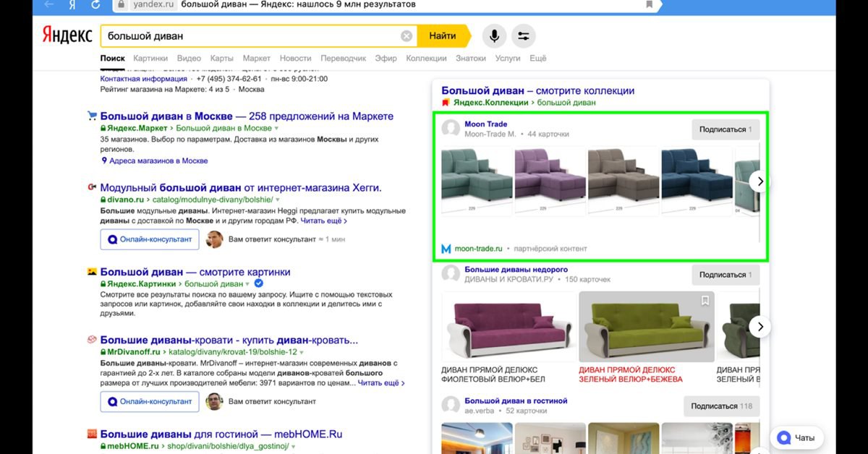Open the purple sofa thumbnail in Moon Trade
868x454 pixels.
pos(550,181)
